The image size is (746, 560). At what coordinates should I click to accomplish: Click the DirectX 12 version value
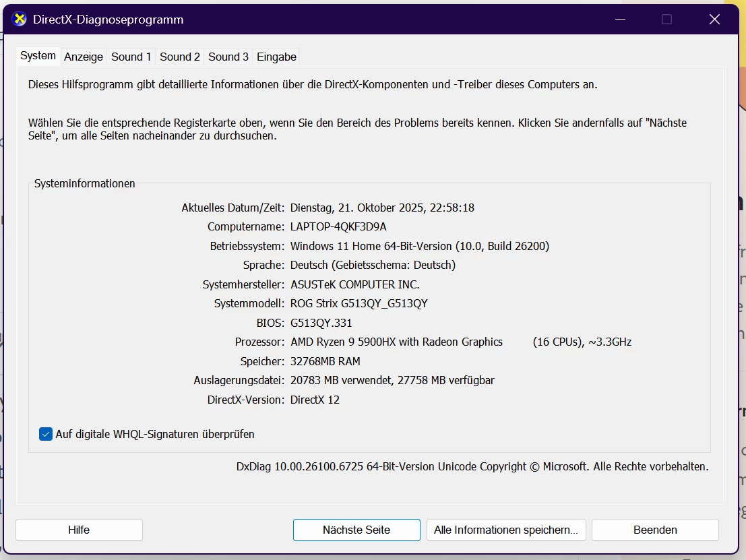click(315, 400)
